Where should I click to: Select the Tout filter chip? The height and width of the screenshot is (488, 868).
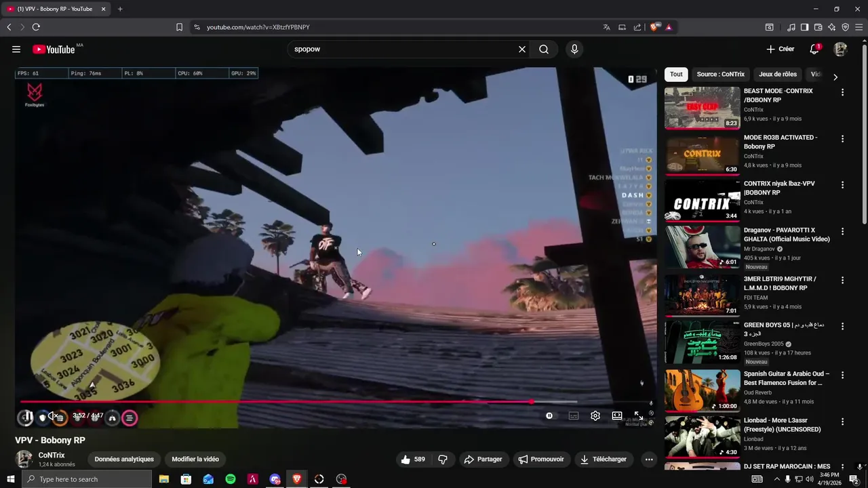[x=676, y=74]
